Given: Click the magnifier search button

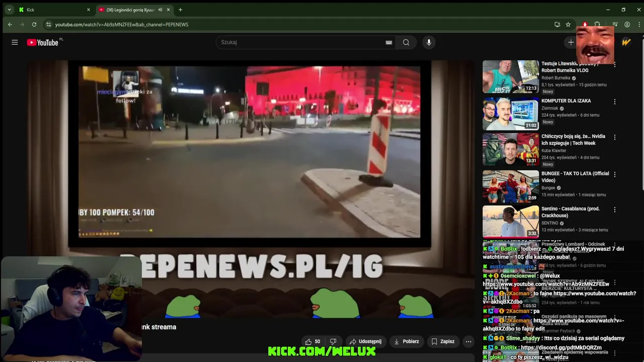Looking at the screenshot, I should tap(406, 42).
